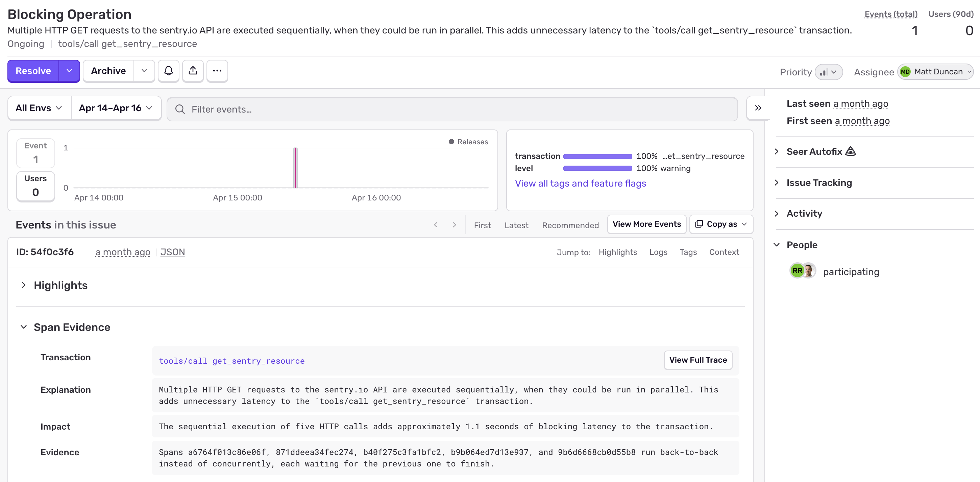Go to next event arrow
Viewport: 980px width, 482px height.
coord(454,225)
